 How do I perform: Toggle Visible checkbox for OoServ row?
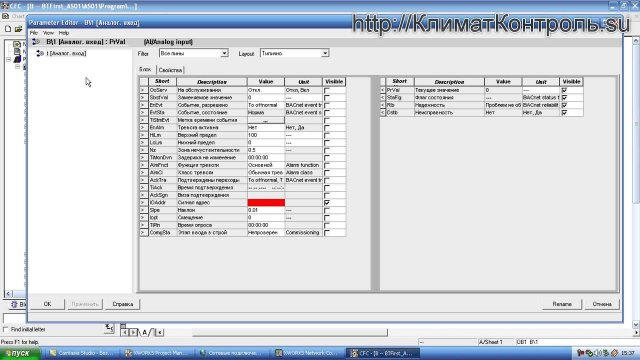[327, 90]
